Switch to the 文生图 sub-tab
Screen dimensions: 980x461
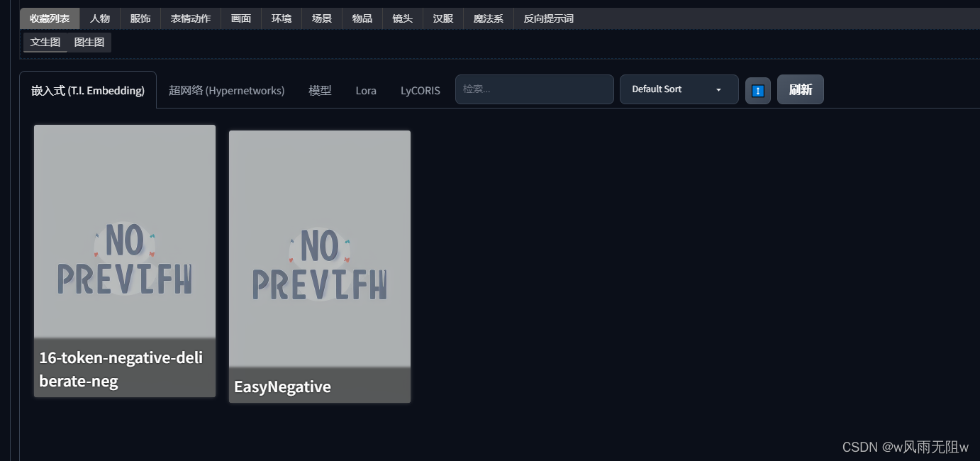45,43
